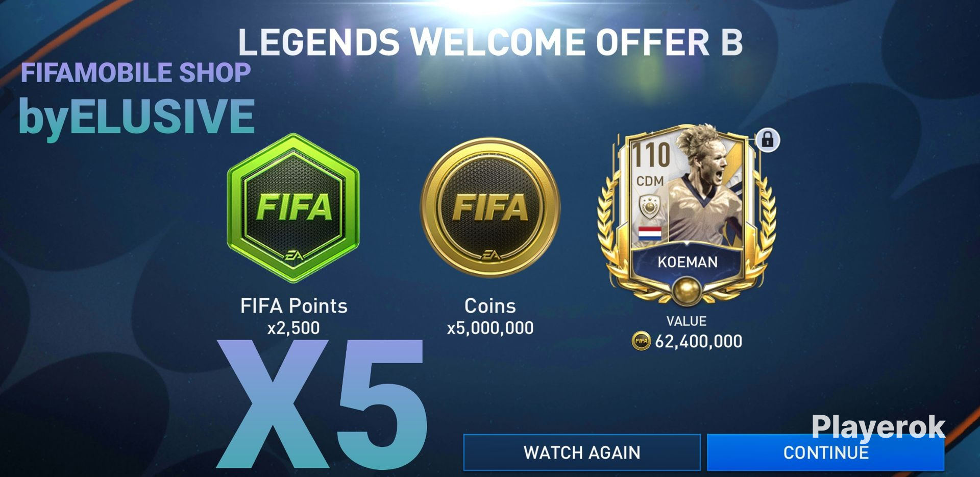Image resolution: width=980 pixels, height=477 pixels.
Task: Click the Playerok watermark text
Action: pyautogui.click(x=878, y=427)
